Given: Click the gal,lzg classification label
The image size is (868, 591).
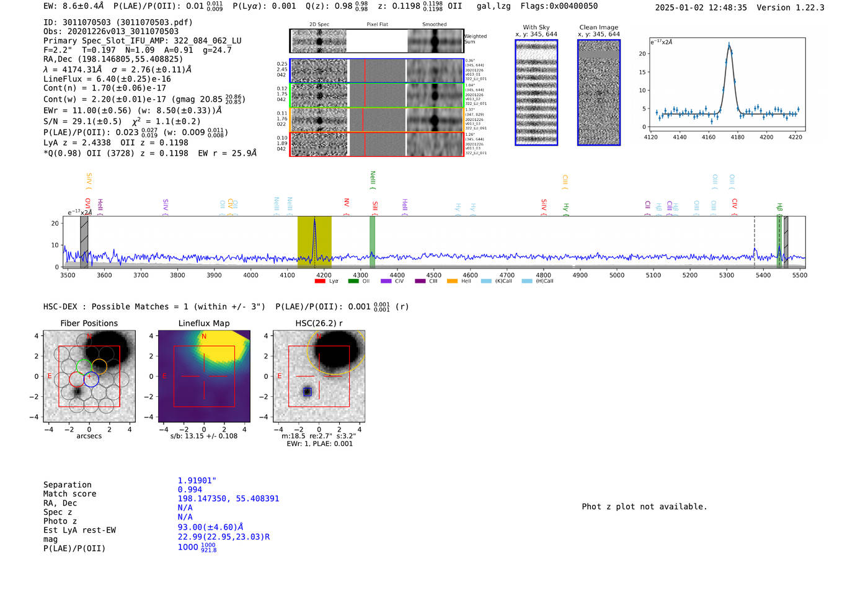Looking at the screenshot, I should (x=494, y=6).
